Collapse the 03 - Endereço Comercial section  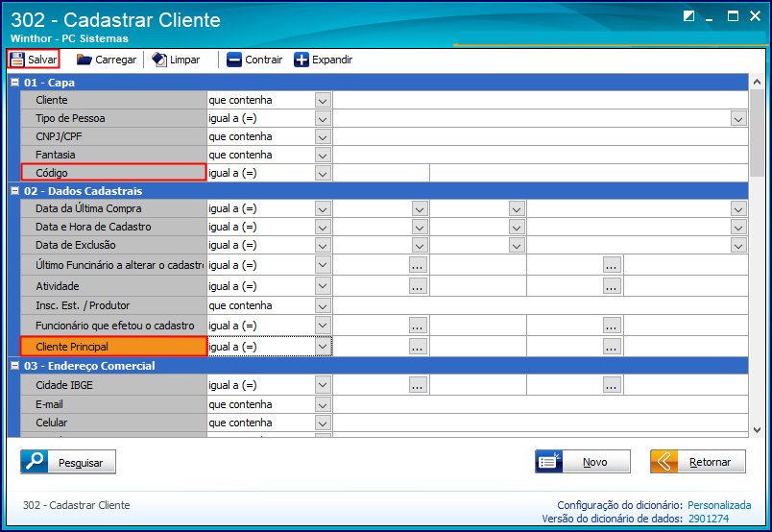(x=15, y=366)
